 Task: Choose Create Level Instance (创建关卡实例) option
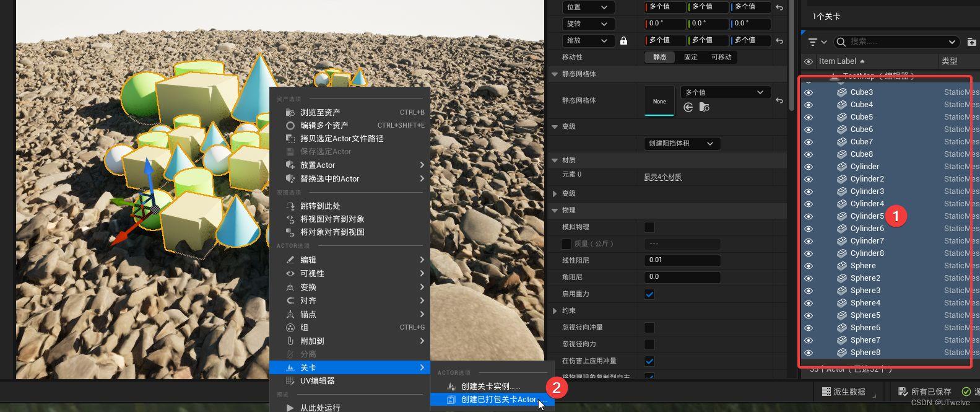492,387
